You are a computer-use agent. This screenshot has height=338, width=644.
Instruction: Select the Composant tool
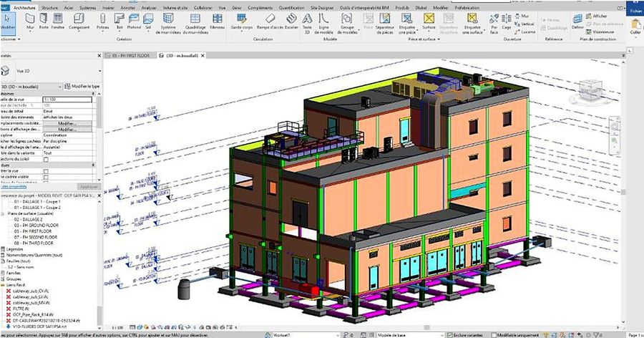[x=79, y=21]
